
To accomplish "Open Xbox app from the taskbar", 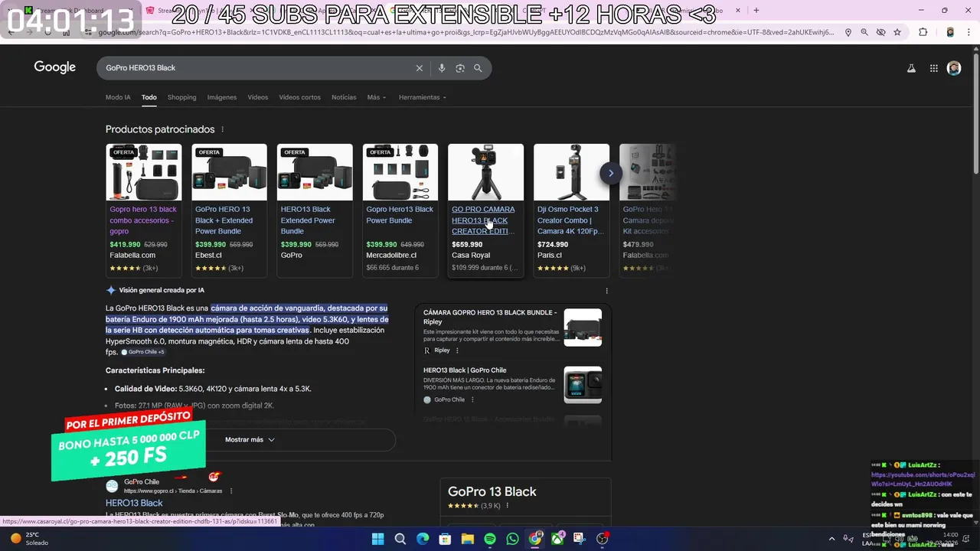I will (557, 539).
